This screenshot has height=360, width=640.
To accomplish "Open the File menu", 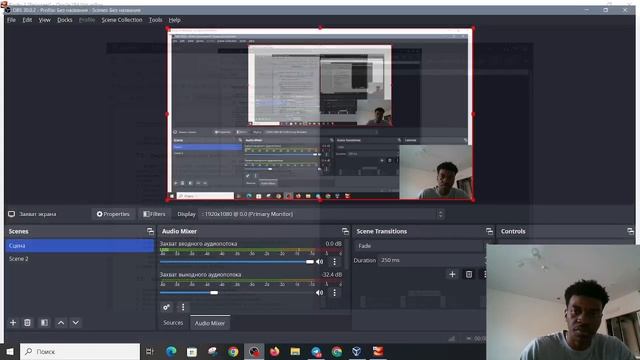I will [x=11, y=20].
